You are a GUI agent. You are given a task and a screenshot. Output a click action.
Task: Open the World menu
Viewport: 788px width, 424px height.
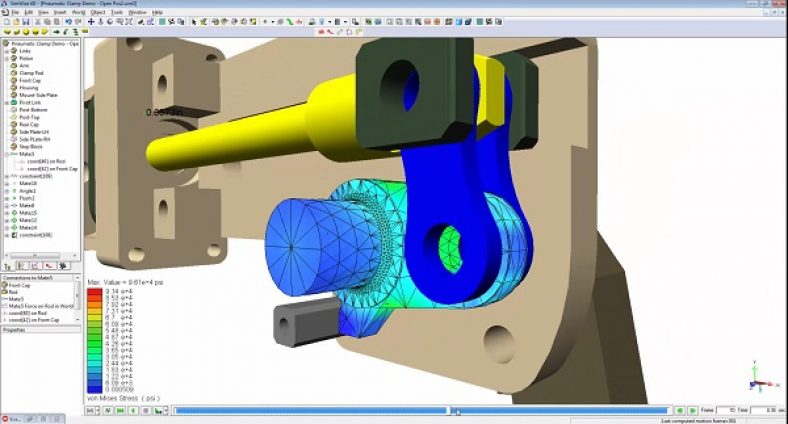[78, 12]
